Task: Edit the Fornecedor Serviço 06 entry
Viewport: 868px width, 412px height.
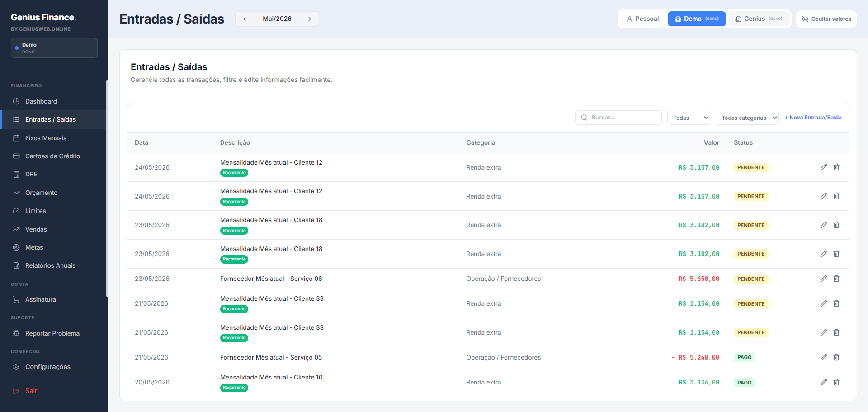Action: pyautogui.click(x=824, y=279)
